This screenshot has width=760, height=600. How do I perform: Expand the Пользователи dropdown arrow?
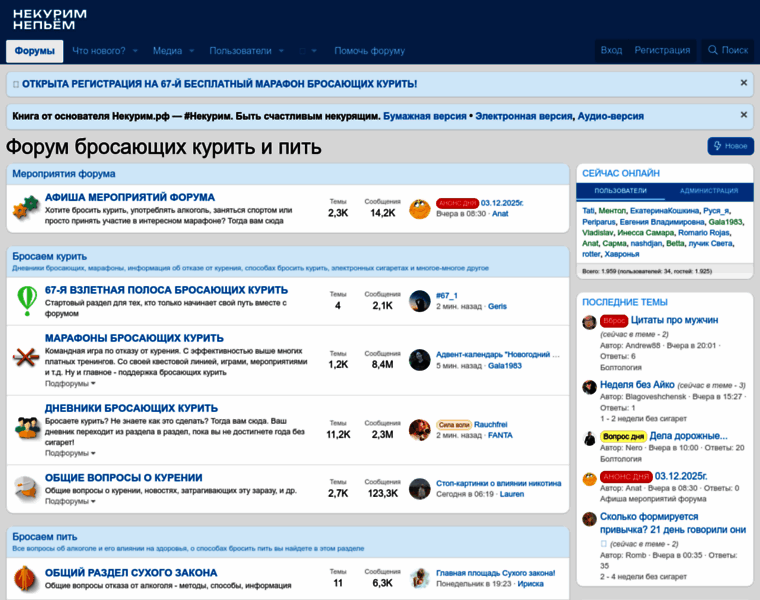[x=281, y=51]
